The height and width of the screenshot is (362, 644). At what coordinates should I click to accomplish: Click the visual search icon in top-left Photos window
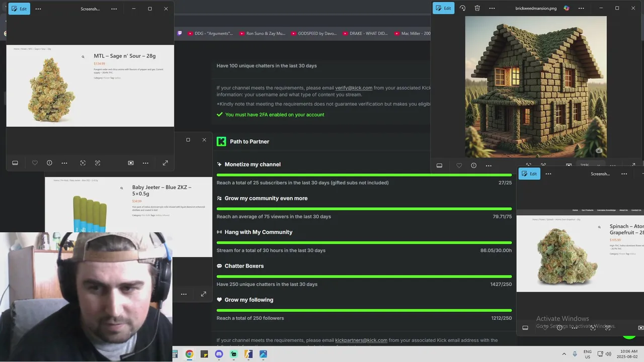click(83, 163)
